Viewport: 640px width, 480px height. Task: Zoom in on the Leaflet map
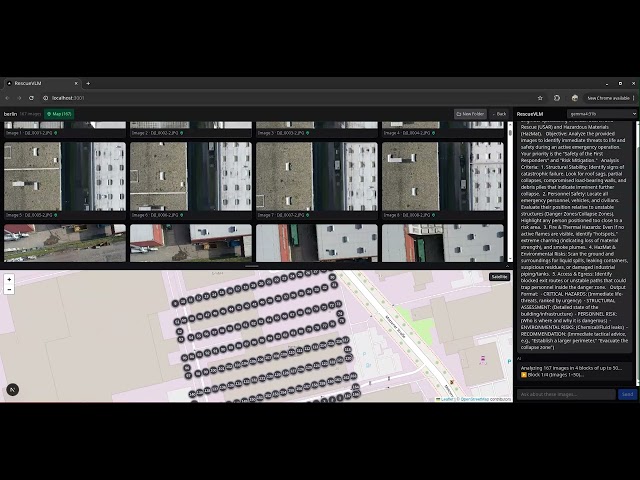(9, 280)
